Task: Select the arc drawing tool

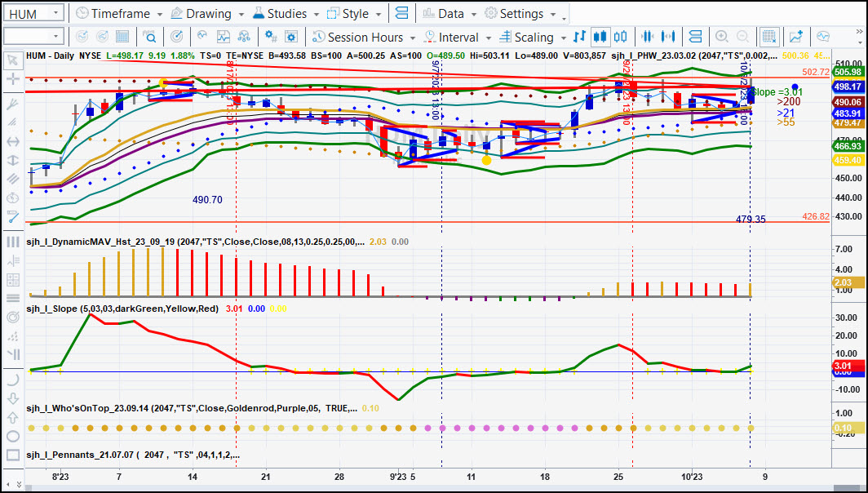Action: tap(13, 380)
